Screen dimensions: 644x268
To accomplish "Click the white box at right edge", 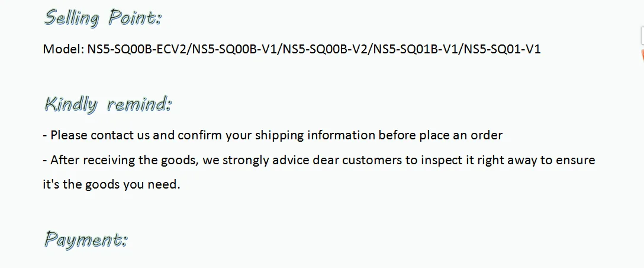I will point(642,36).
